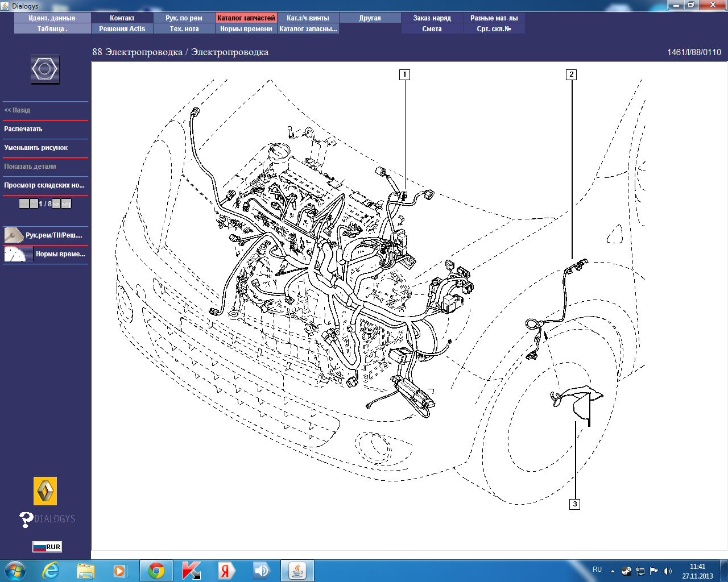Open the network tray icon

coord(640,571)
